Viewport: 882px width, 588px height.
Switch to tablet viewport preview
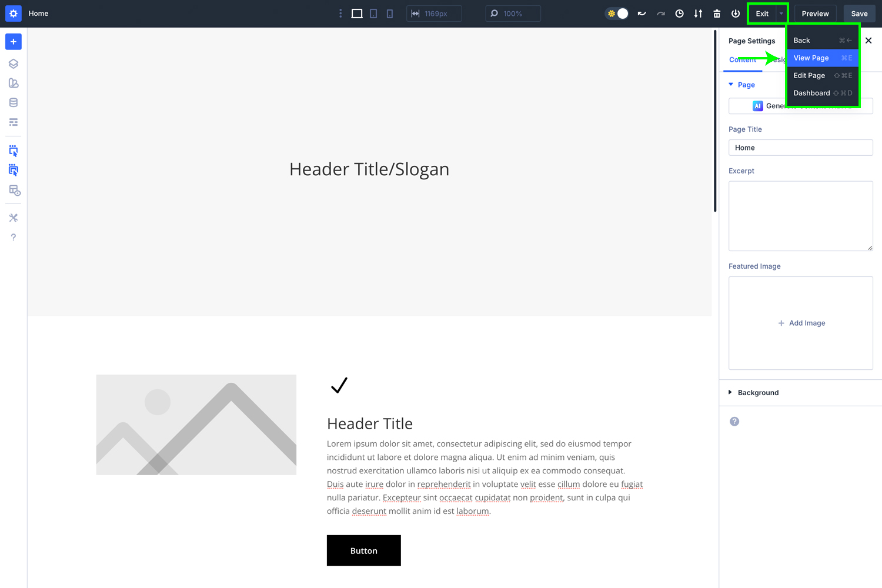[373, 13]
